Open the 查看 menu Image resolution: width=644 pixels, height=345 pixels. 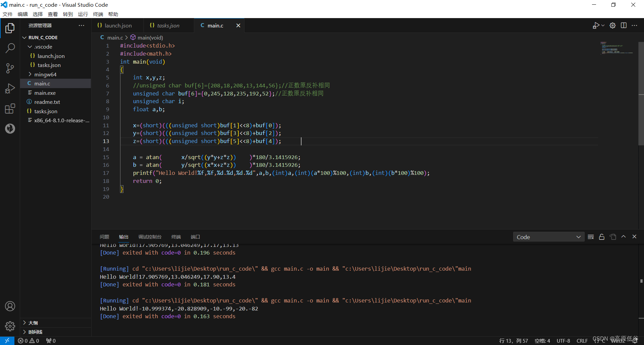[53, 14]
